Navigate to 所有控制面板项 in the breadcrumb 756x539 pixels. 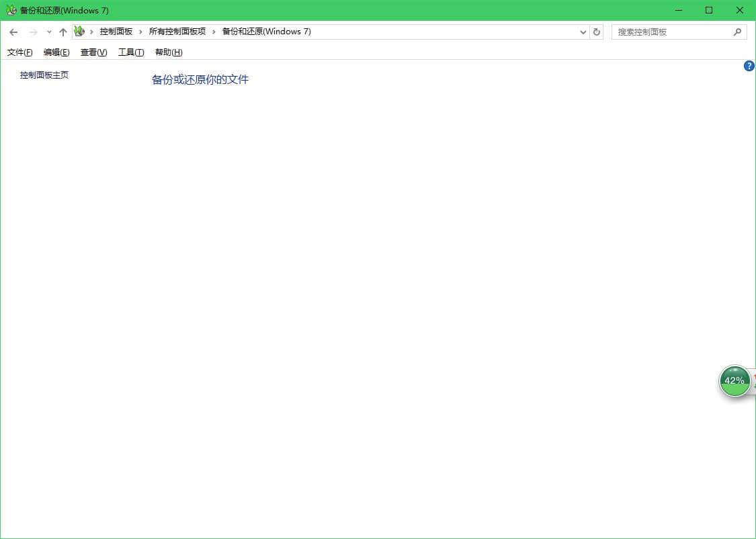tap(177, 32)
